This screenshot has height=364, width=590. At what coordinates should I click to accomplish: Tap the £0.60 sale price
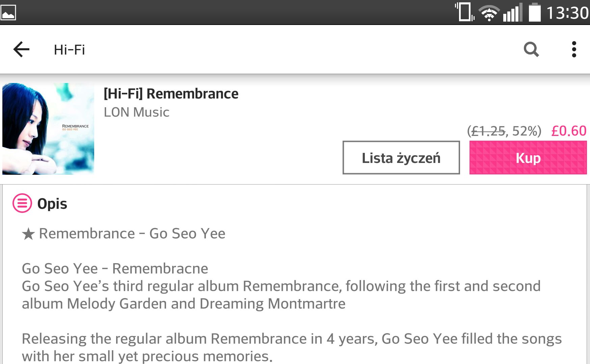pyautogui.click(x=569, y=131)
